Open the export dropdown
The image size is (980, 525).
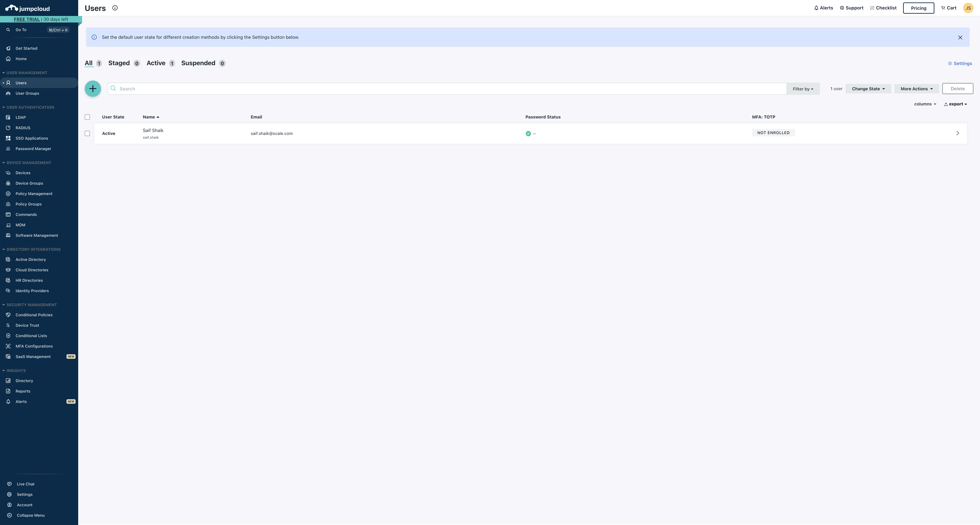pos(955,104)
